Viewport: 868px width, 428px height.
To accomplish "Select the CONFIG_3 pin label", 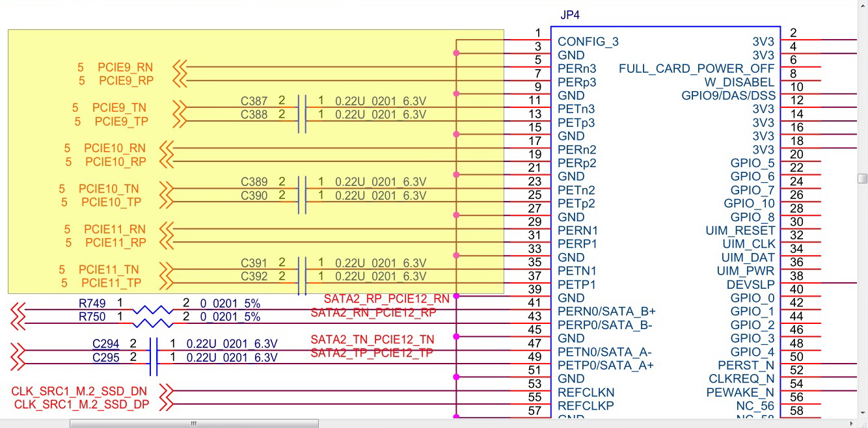I will [x=588, y=42].
